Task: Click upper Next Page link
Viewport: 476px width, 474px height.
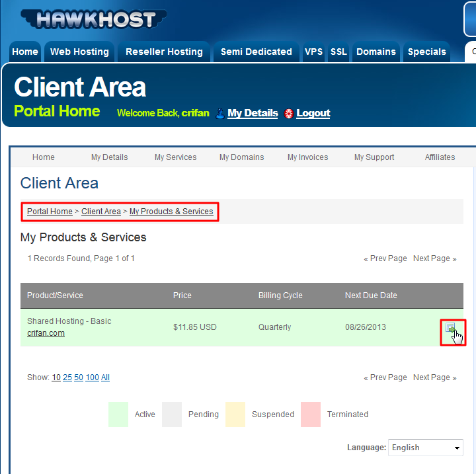Action: pos(435,258)
